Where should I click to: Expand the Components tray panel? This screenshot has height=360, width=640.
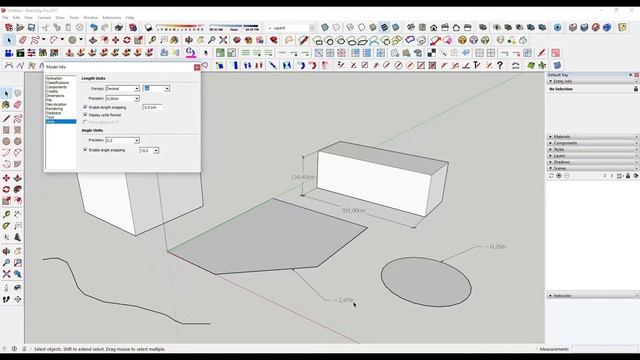point(593,143)
